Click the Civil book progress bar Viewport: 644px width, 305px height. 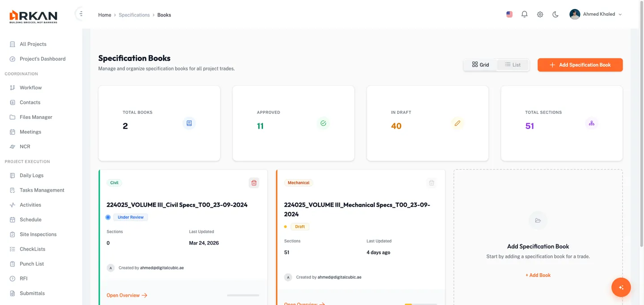click(243, 295)
